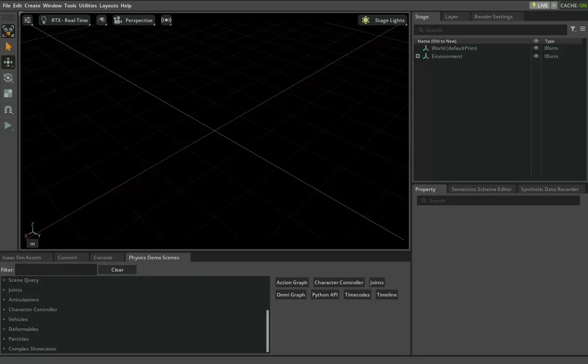This screenshot has height=364, width=588.
Task: Pick the Select arrow tool
Action: (x=8, y=47)
